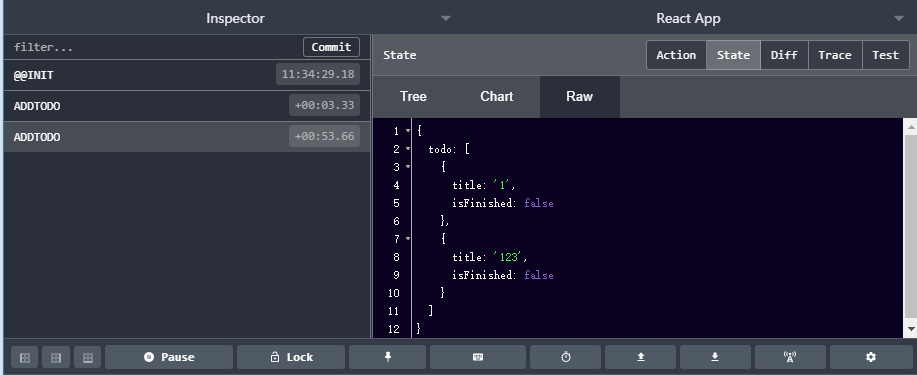Click the dock-to-left layout icon
Screen dimensions: 917x375
click(25, 357)
